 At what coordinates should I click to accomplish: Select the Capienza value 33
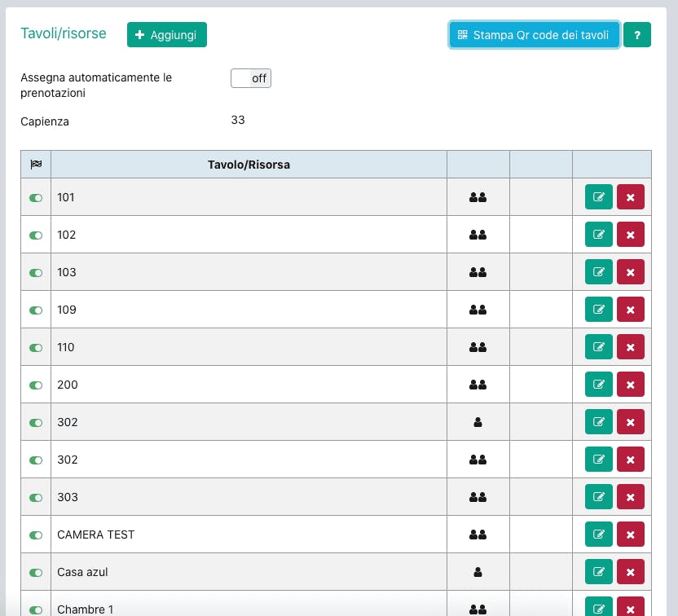tap(238, 120)
